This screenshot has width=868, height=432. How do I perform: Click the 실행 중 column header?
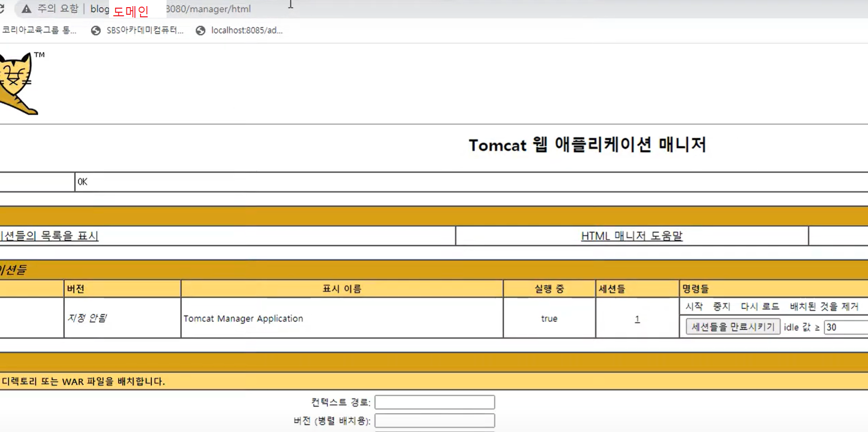point(549,289)
